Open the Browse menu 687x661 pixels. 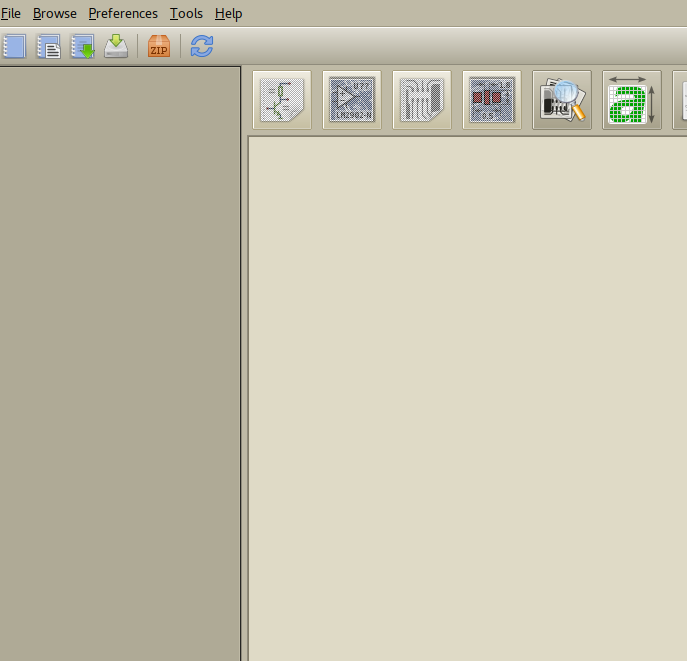(54, 14)
